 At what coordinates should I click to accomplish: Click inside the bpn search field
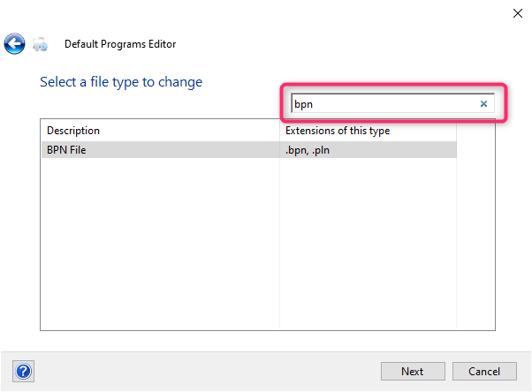click(384, 104)
